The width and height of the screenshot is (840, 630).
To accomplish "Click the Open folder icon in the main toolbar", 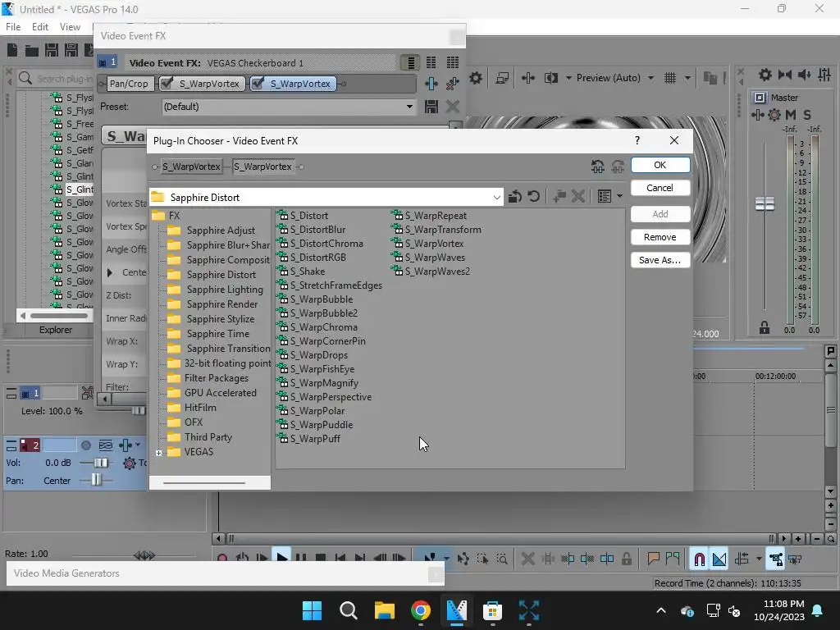I will [32, 50].
